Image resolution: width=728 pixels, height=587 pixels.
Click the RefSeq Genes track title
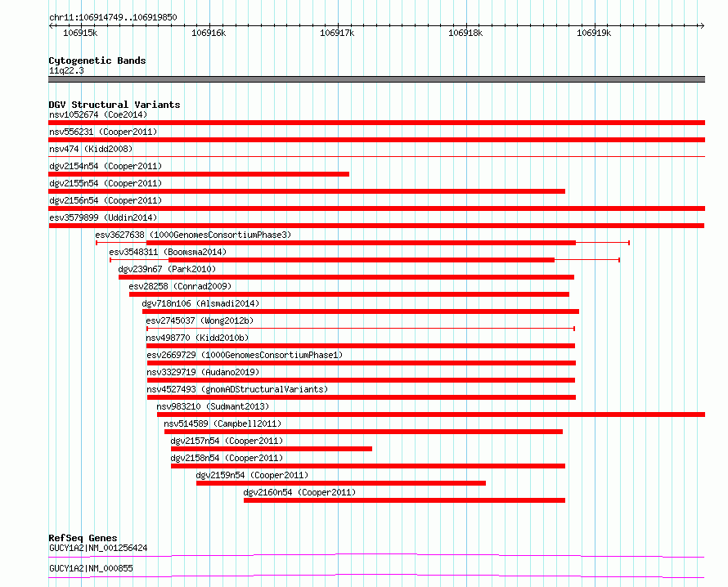click(83, 538)
